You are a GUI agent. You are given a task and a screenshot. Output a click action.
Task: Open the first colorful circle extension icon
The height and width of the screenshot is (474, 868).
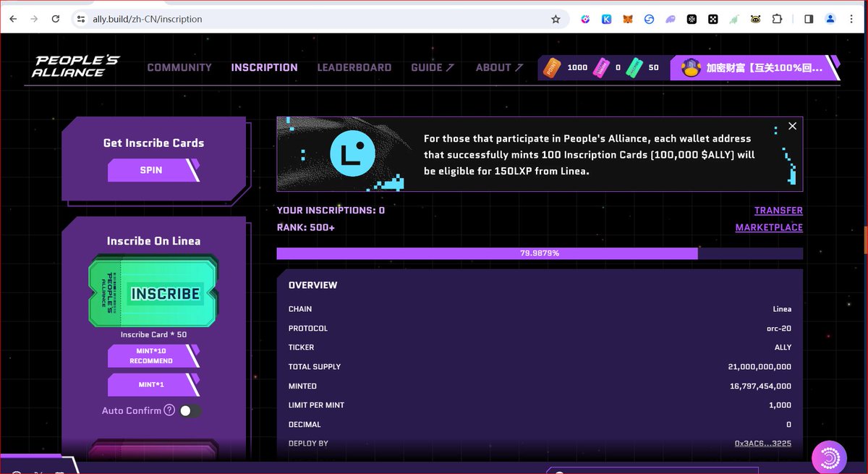click(585, 20)
